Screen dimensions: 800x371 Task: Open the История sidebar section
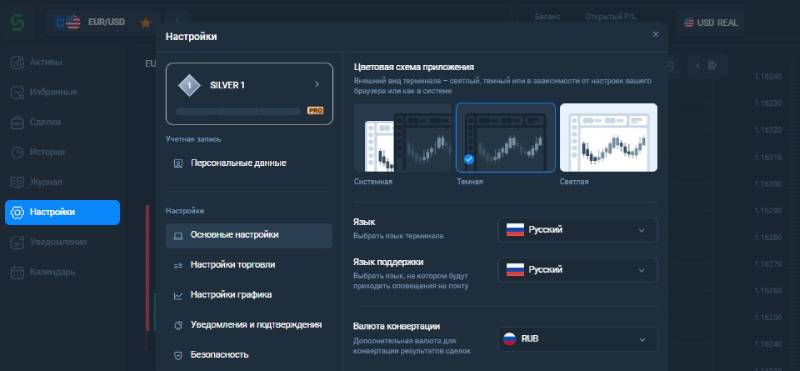pos(62,152)
